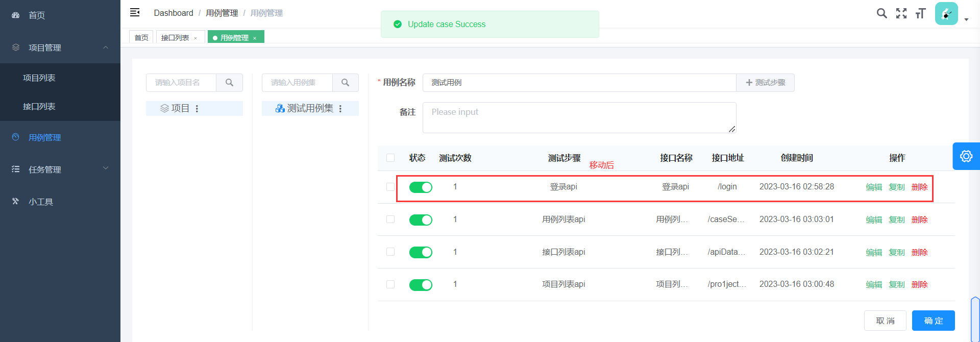Open the header search icon
Screen dimensions: 980x342
(881, 13)
